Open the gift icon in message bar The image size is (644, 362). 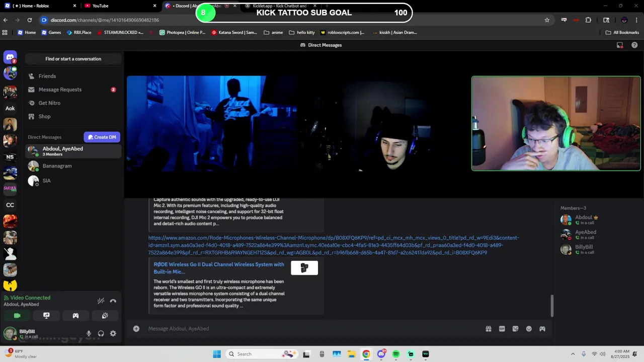click(488, 329)
